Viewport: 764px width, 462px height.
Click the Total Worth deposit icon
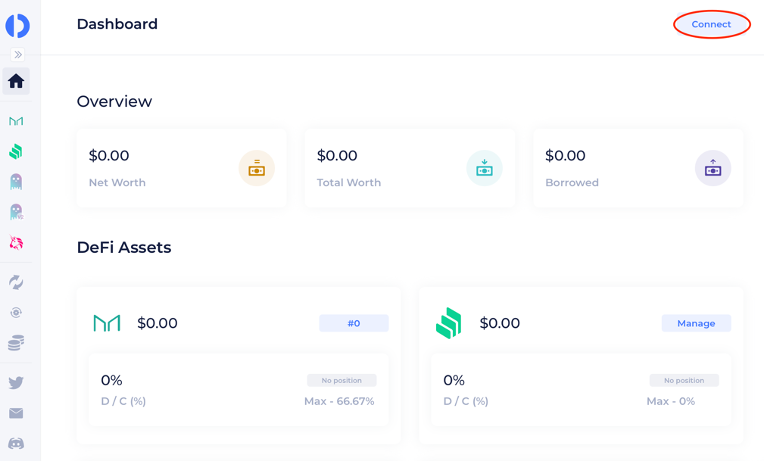coord(484,168)
